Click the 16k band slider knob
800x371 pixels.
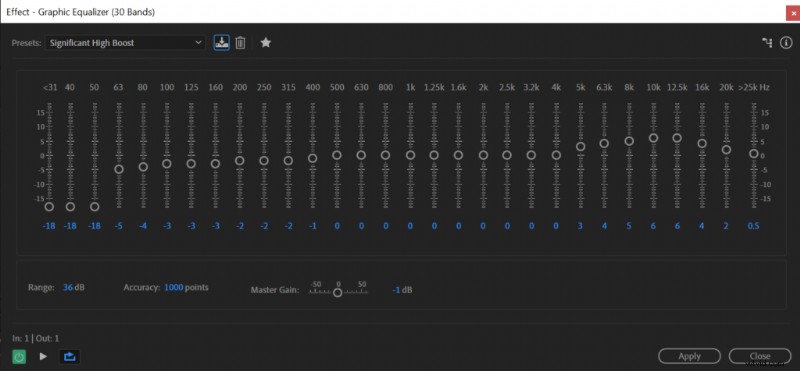[702, 143]
